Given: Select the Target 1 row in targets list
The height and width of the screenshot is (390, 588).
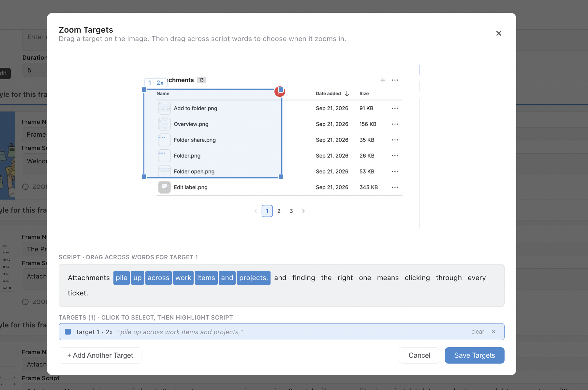Looking at the screenshot, I should (282, 332).
